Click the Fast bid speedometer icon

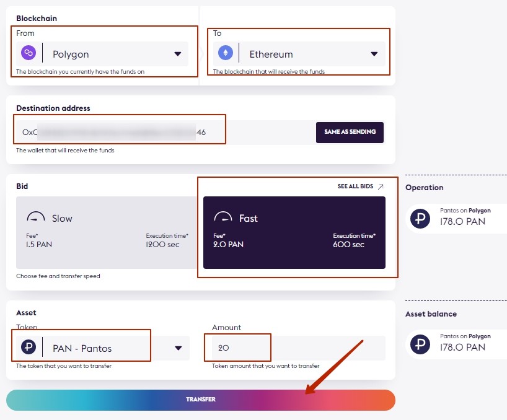tap(223, 217)
